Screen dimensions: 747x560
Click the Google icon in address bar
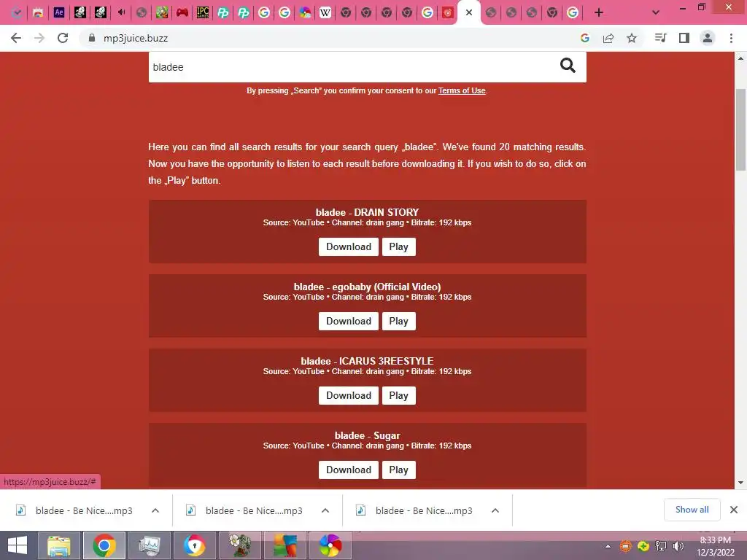[x=584, y=38]
